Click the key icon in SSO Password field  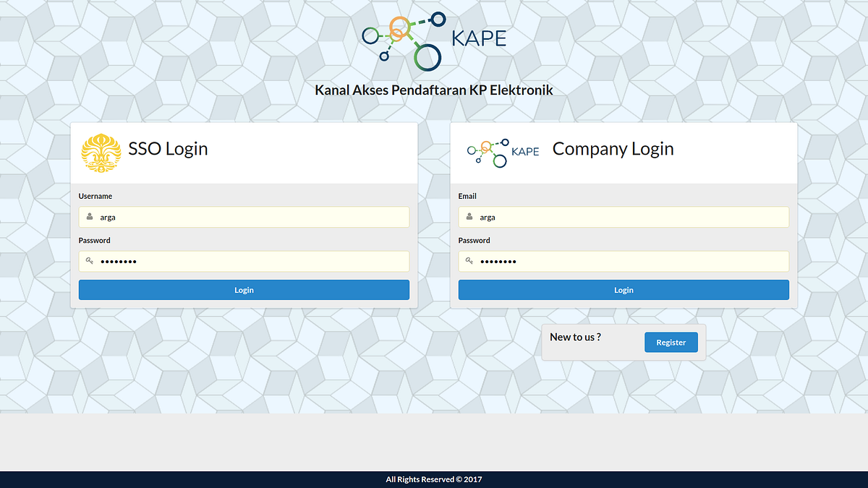click(89, 261)
